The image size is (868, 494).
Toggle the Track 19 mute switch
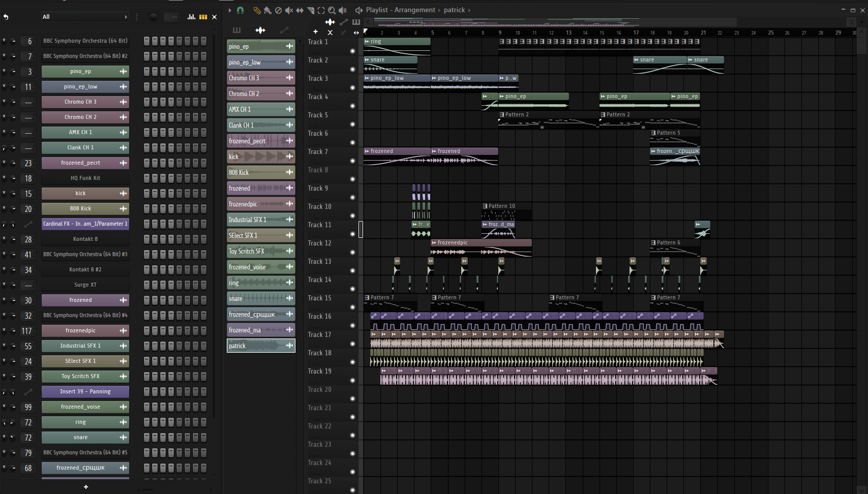tap(352, 380)
